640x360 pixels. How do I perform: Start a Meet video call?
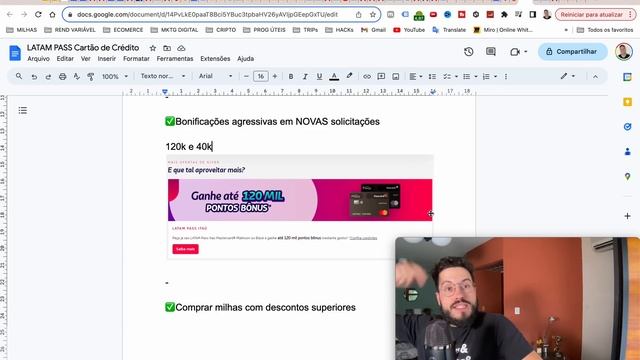(515, 52)
